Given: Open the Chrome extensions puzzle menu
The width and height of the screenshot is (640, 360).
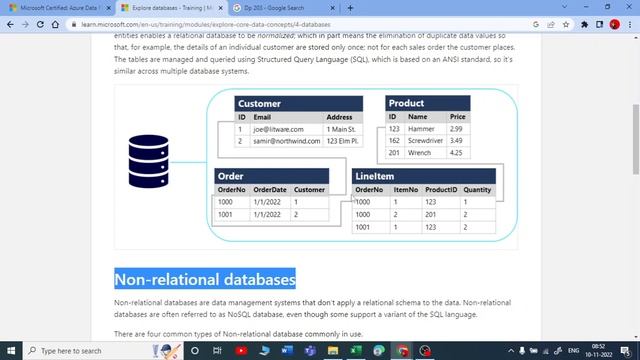Looking at the screenshot, I should coord(584,24).
